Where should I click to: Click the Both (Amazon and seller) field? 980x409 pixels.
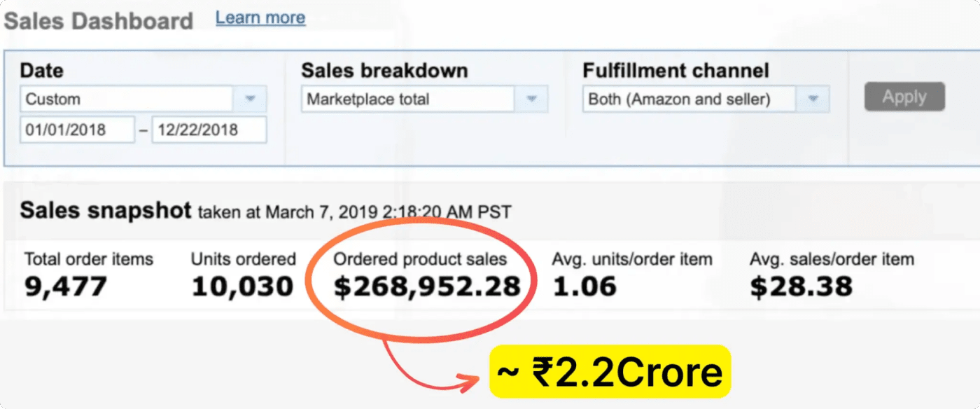coord(689,99)
